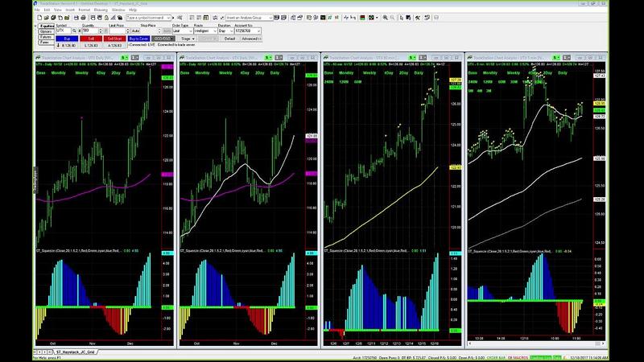Click the Quantity stepper arrows

click(100, 31)
